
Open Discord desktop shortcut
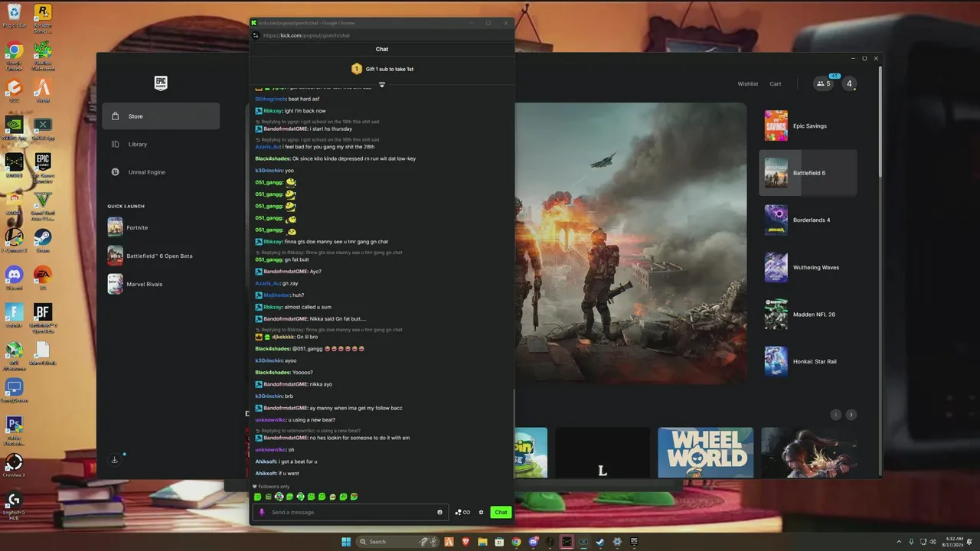coord(14,278)
